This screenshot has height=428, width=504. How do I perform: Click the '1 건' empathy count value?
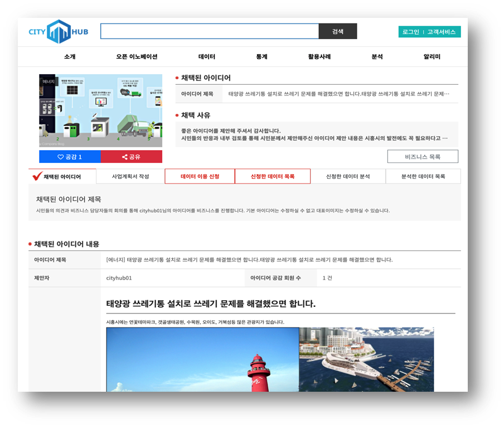tap(327, 278)
